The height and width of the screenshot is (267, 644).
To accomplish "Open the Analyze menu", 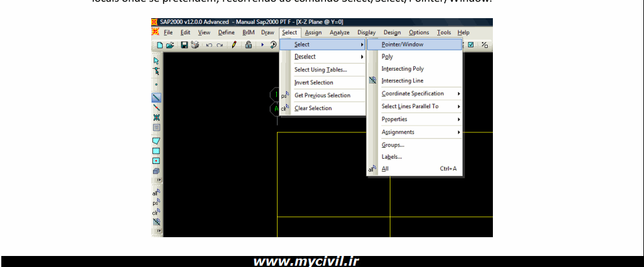I will pos(340,32).
